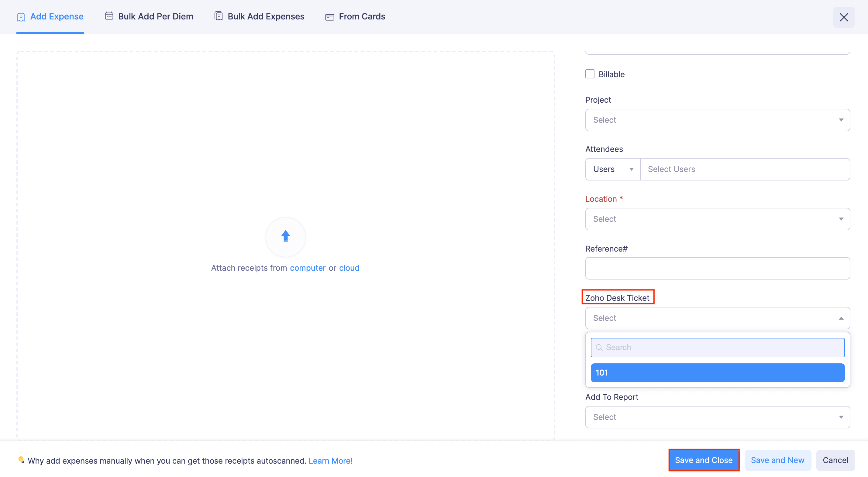The height and width of the screenshot is (477, 868).
Task: Select ticket 101 from the list
Action: 717,372
